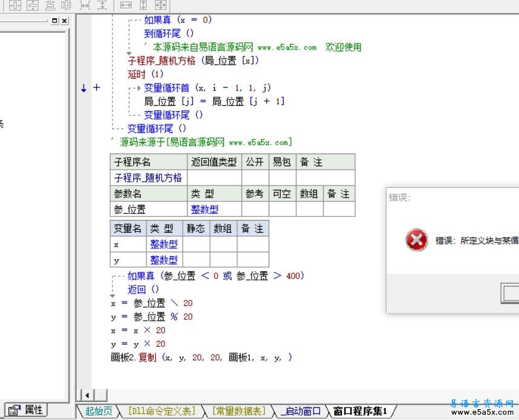Click the line y = y × 20
The image size is (519, 420).
coord(138,344)
